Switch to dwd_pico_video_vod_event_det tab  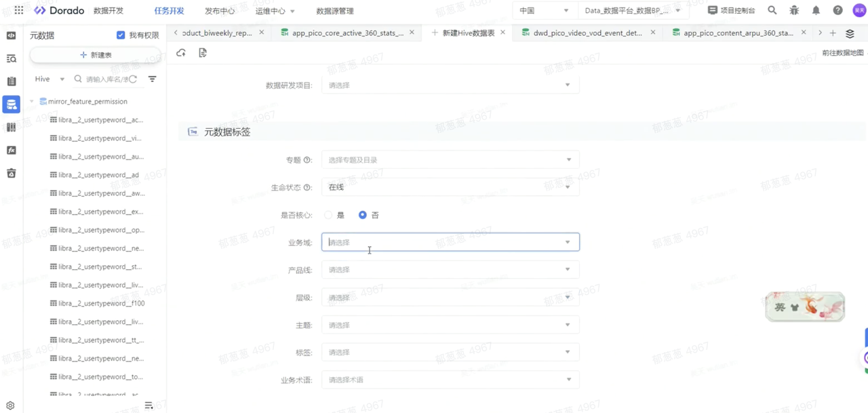pyautogui.click(x=587, y=33)
